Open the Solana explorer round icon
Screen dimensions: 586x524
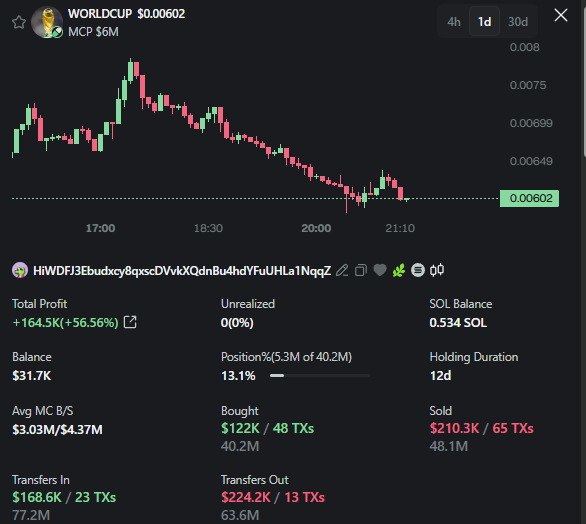pos(418,270)
